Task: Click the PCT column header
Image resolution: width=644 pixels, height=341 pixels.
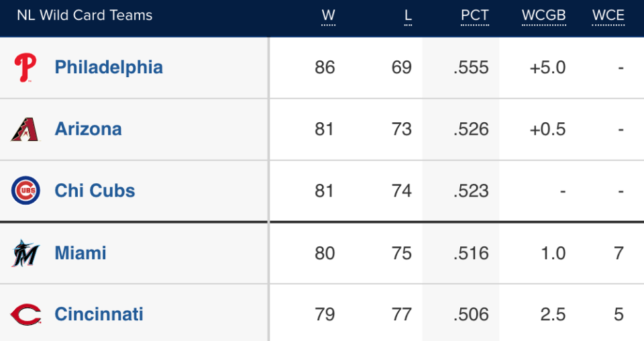Action: (x=475, y=15)
